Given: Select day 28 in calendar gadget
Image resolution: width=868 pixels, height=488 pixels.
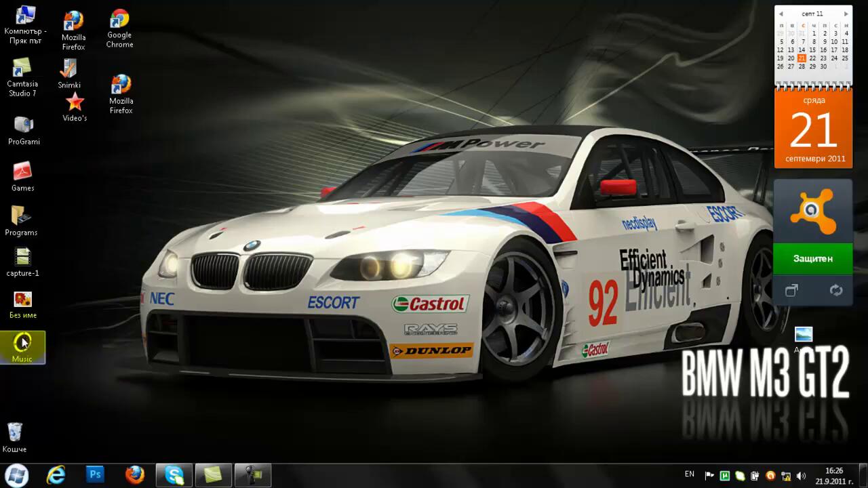Looking at the screenshot, I should [802, 66].
